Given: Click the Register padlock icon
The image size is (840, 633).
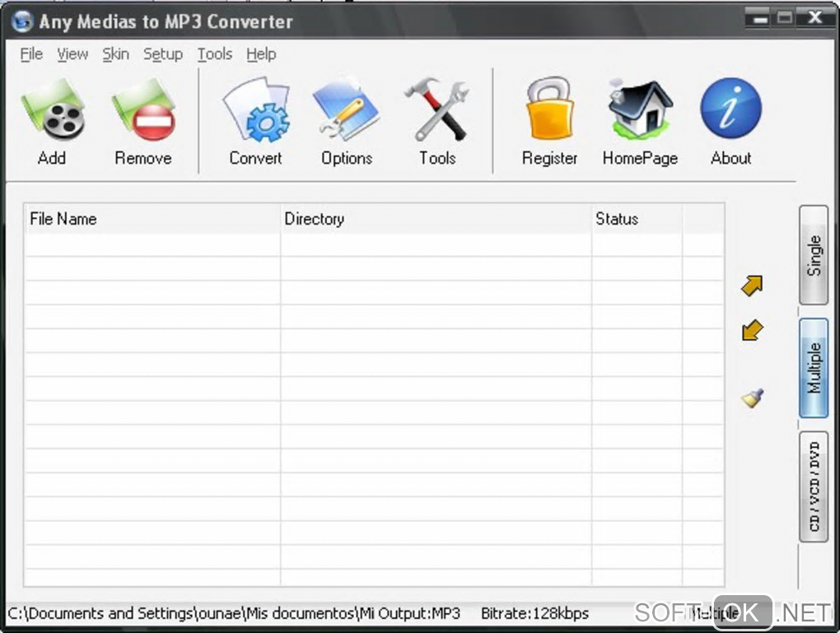Looking at the screenshot, I should coord(549,109).
